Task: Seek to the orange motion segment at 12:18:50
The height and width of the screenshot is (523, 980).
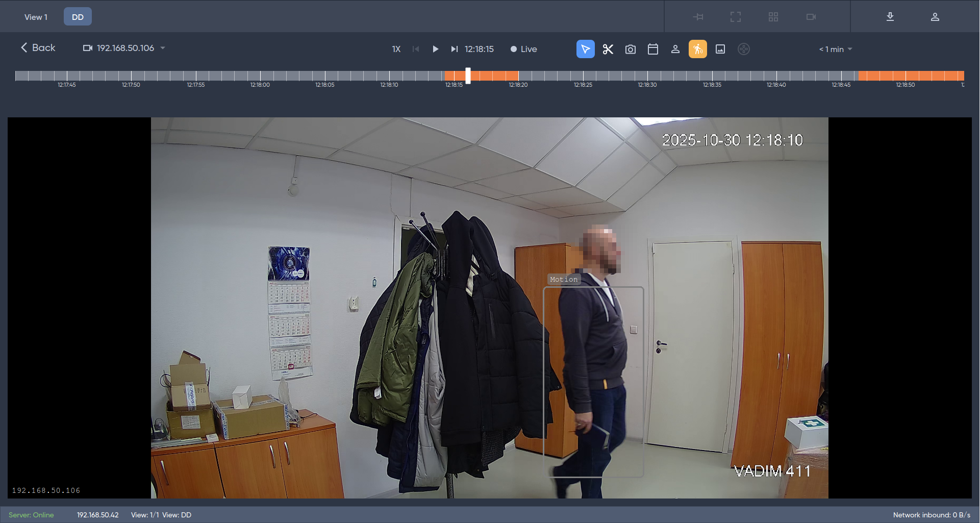Action: pyautogui.click(x=906, y=76)
